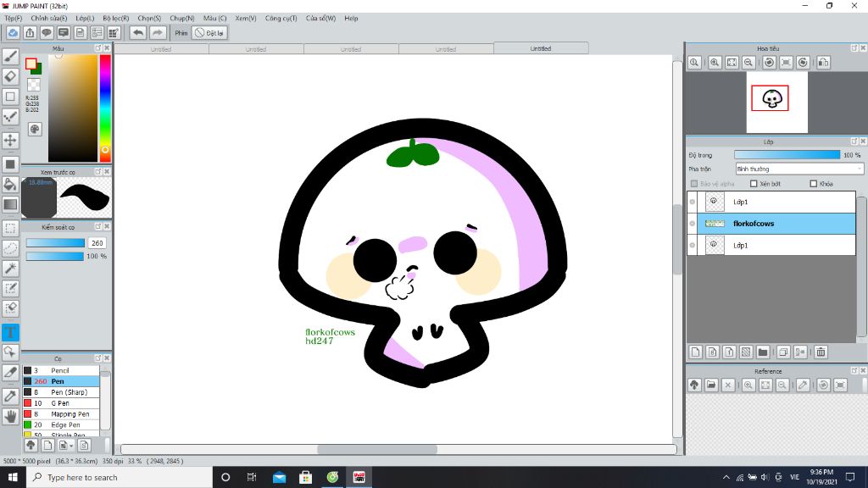
Task: Switch to the last Untitled document tab
Action: click(x=540, y=49)
